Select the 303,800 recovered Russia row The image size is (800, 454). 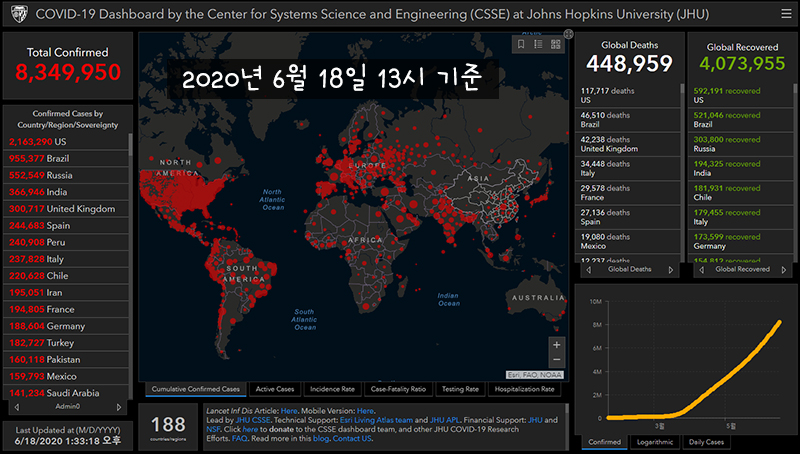[740, 144]
